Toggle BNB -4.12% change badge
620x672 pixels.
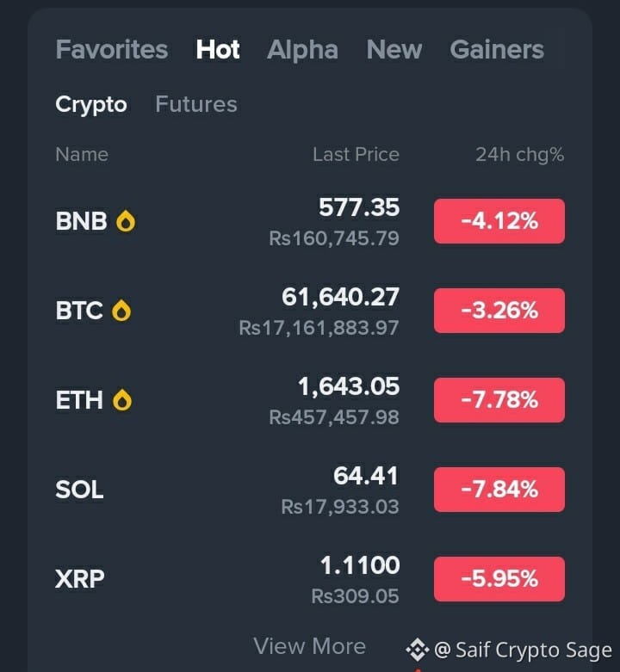click(499, 221)
